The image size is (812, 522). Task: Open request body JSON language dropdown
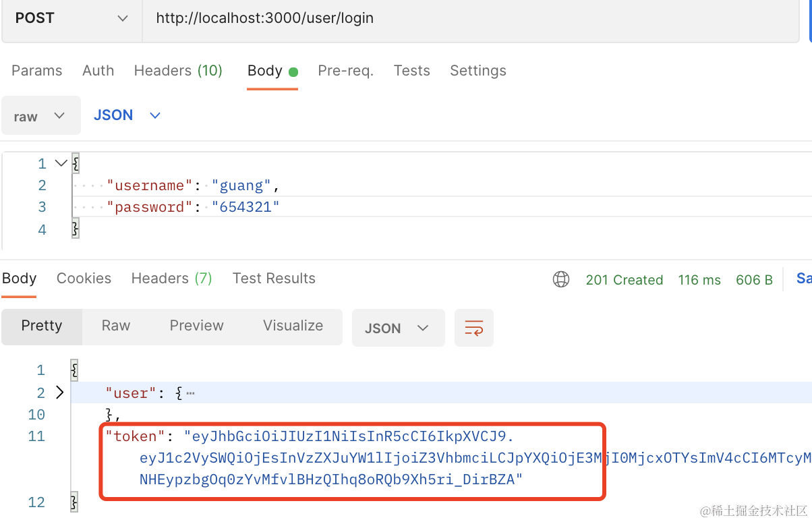point(127,115)
